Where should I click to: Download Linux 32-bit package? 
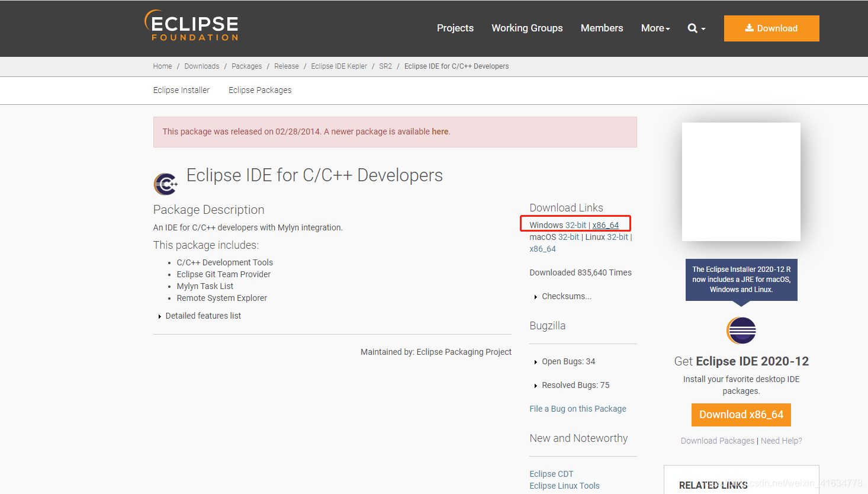(x=618, y=237)
